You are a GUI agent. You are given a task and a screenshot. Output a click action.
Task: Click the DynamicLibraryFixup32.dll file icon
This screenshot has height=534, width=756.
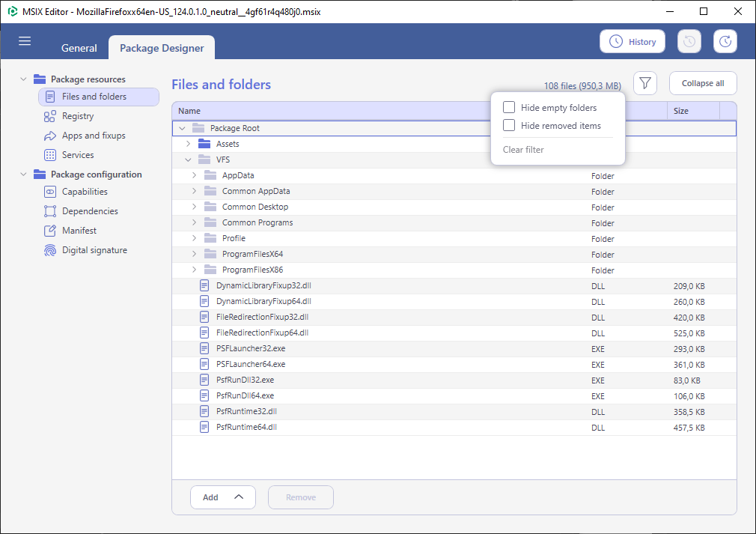[x=204, y=285]
